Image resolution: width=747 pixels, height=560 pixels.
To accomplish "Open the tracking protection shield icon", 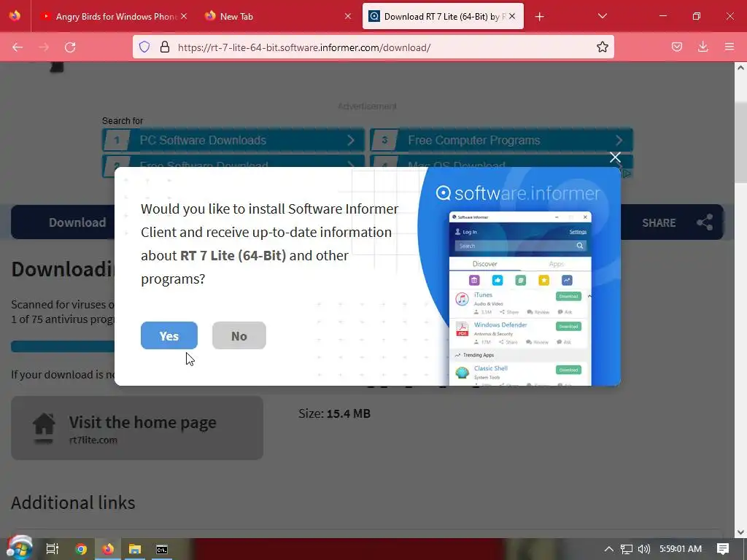I will tap(144, 47).
